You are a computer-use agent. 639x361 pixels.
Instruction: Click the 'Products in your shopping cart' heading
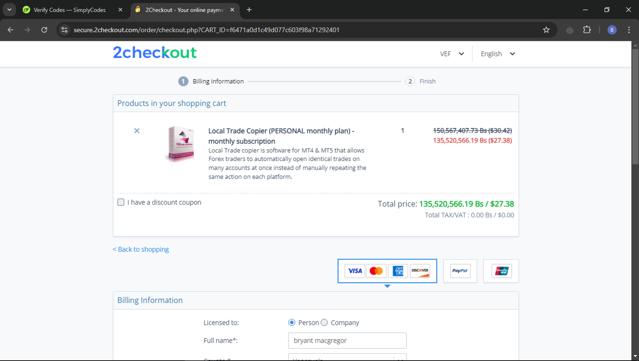[x=172, y=103]
